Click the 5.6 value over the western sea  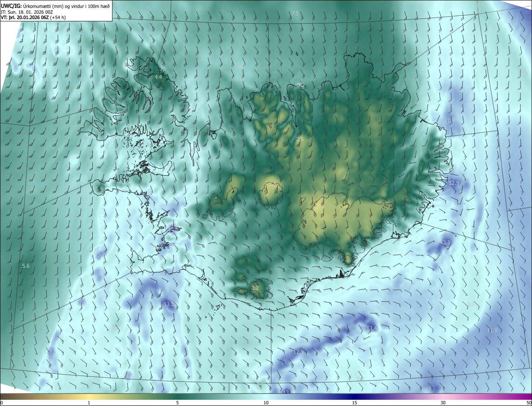coord(26,266)
